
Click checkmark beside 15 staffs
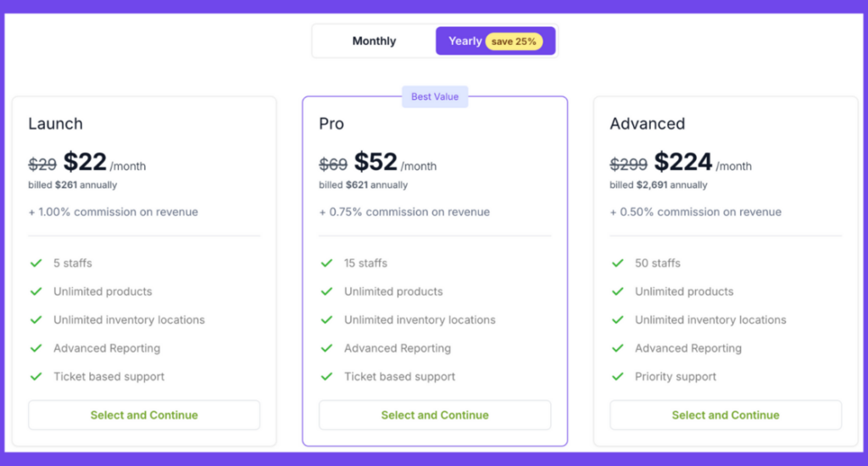tap(327, 263)
